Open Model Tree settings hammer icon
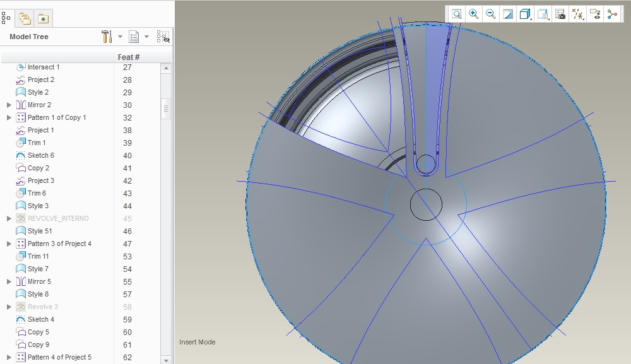The width and height of the screenshot is (631, 364). point(107,37)
